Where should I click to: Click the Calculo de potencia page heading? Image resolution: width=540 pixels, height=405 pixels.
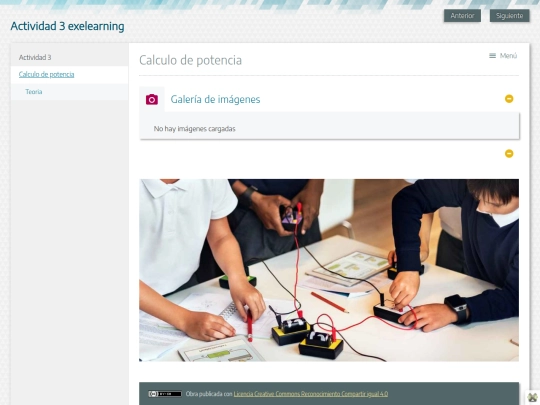click(190, 60)
